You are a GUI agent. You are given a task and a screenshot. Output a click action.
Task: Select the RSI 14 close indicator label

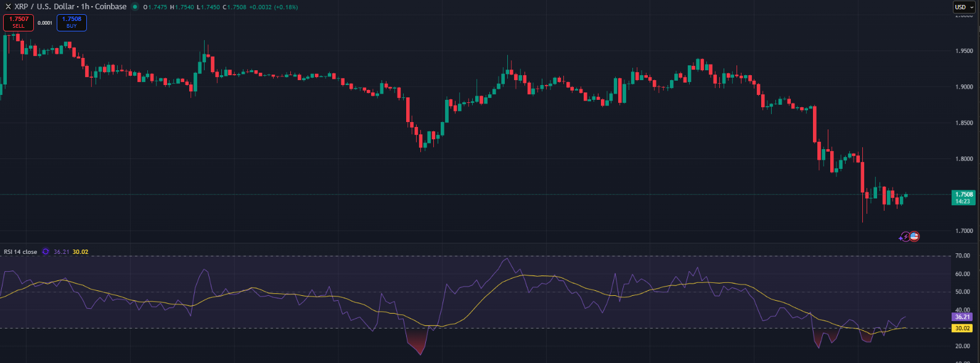click(20, 251)
